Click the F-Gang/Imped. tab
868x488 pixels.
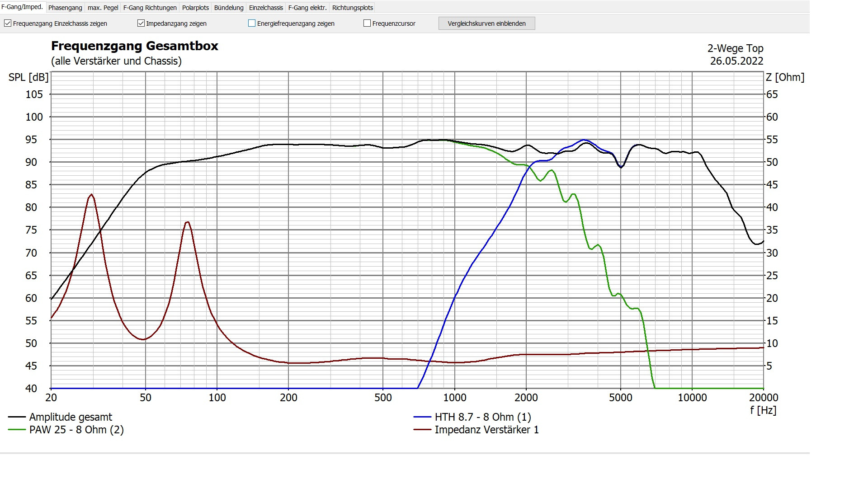22,7
